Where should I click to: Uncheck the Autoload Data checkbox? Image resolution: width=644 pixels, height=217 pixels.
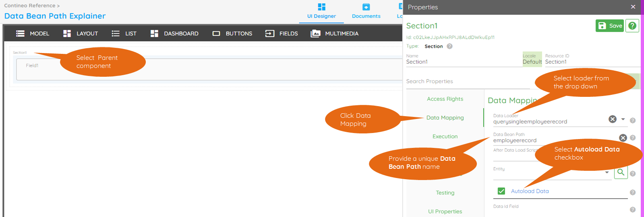pyautogui.click(x=501, y=191)
